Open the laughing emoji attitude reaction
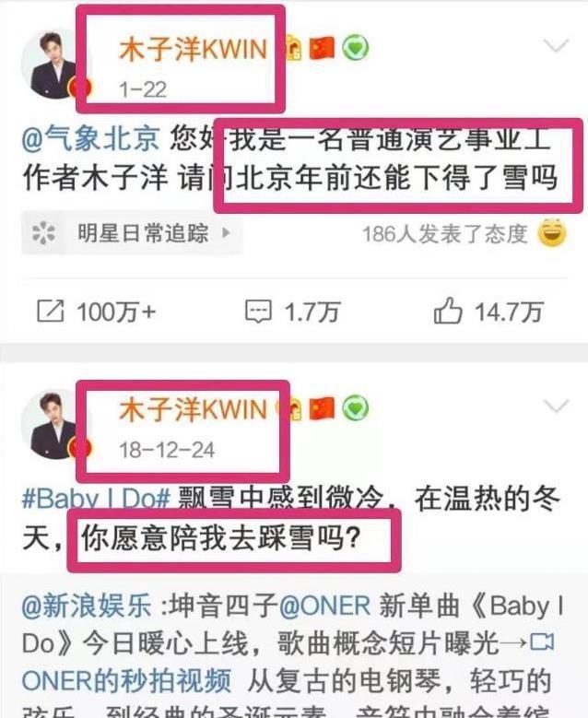 [552, 233]
